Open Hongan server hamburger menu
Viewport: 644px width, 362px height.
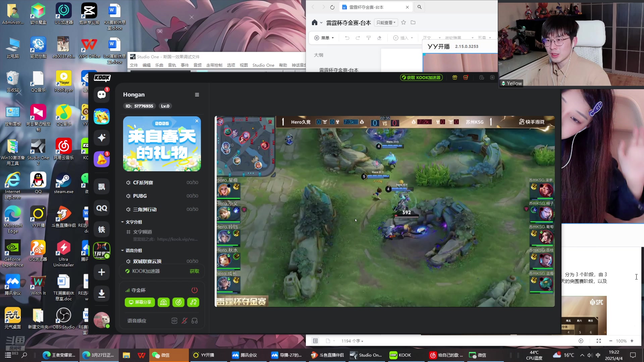(x=197, y=95)
